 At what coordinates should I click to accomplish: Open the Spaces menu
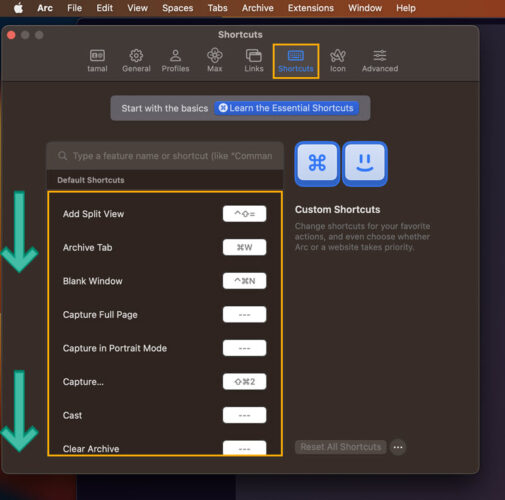point(177,8)
